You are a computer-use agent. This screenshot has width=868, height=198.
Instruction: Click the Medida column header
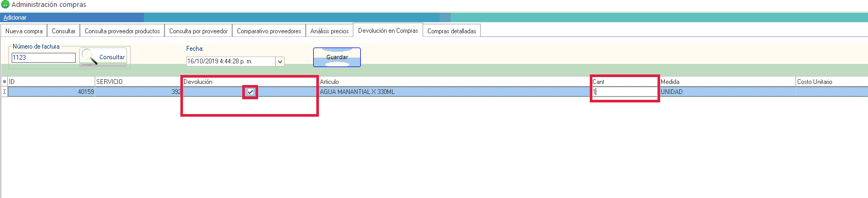coord(727,82)
